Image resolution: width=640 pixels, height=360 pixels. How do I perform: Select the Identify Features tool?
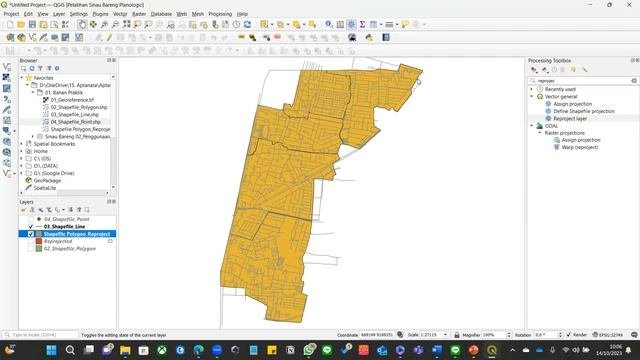click(x=329, y=24)
